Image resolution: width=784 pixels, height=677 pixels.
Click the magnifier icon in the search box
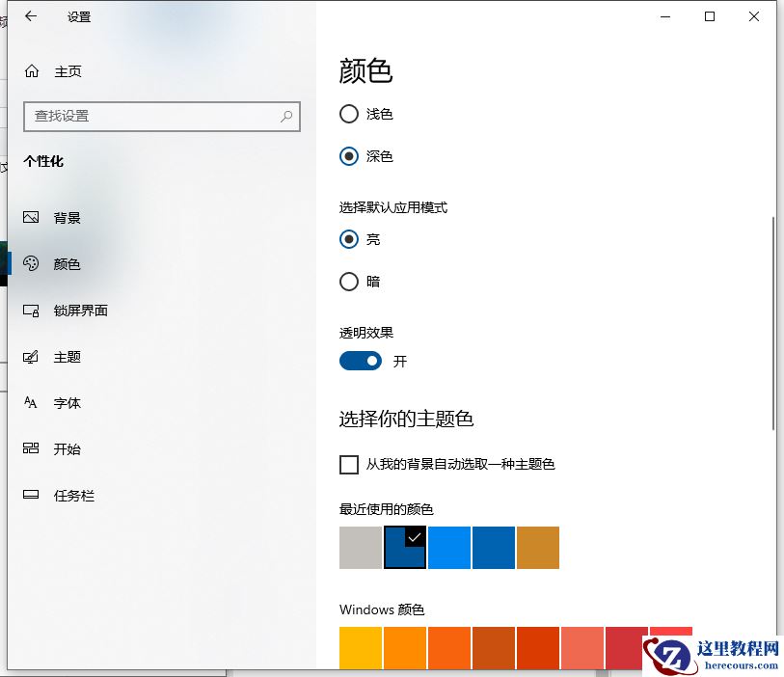point(286,116)
